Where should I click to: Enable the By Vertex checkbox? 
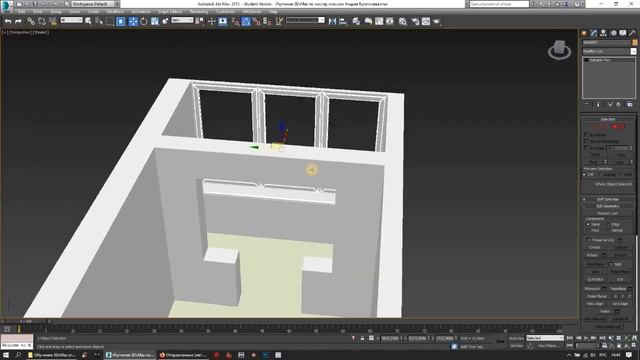point(586,134)
